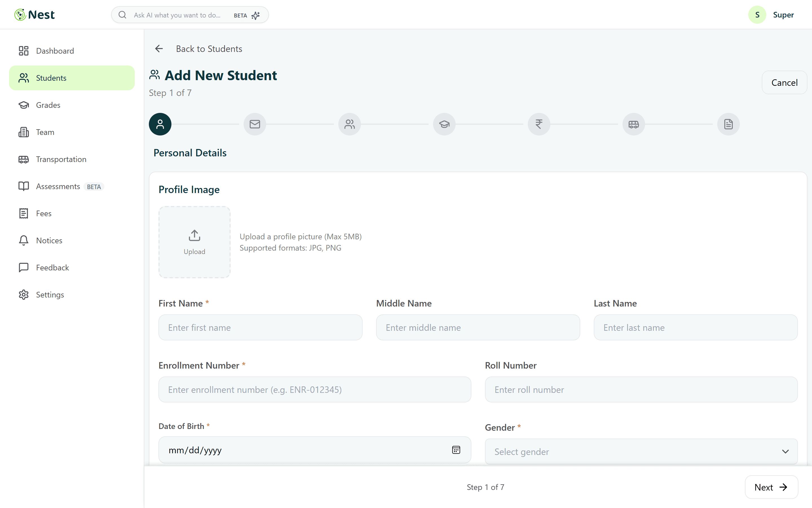The image size is (812, 508).
Task: Open the calendar picker for Date of Birth
Action: click(x=456, y=450)
